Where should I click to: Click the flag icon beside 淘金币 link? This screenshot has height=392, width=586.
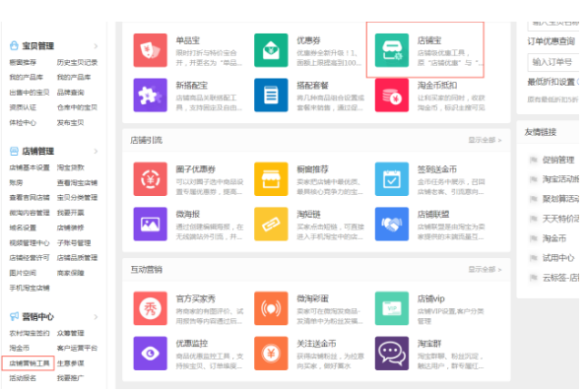[533, 238]
